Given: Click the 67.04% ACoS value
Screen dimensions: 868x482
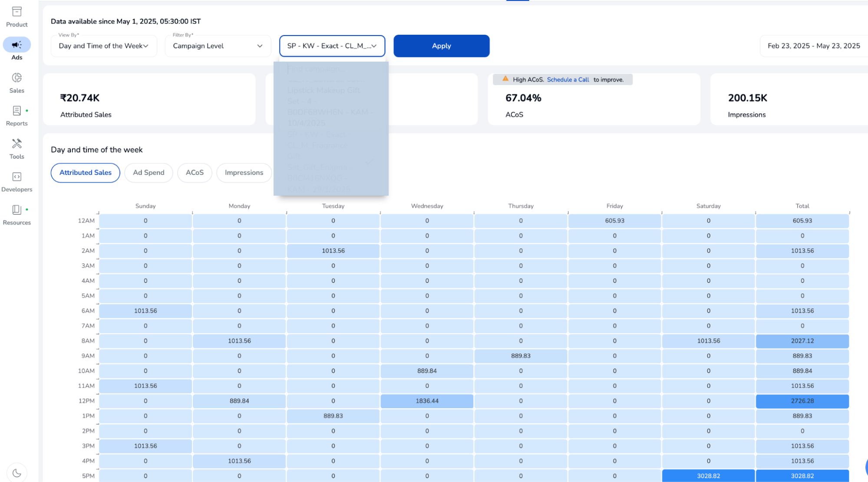Looking at the screenshot, I should [523, 98].
